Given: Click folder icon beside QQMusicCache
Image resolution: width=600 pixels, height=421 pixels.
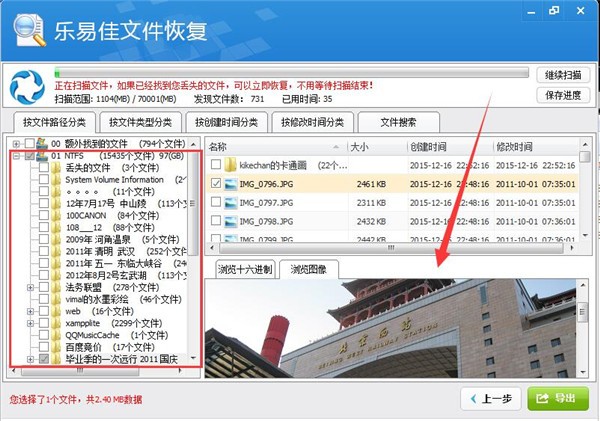Looking at the screenshot, I should [x=56, y=335].
